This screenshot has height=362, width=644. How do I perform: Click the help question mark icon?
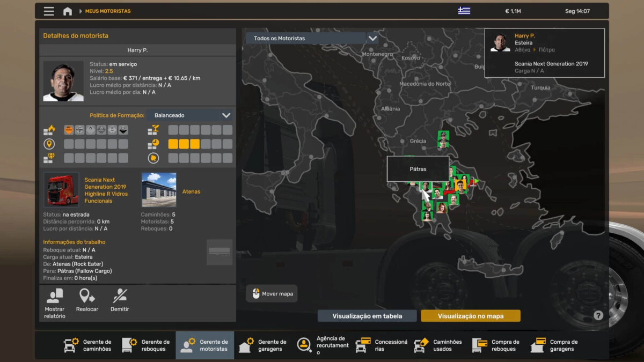[598, 315]
